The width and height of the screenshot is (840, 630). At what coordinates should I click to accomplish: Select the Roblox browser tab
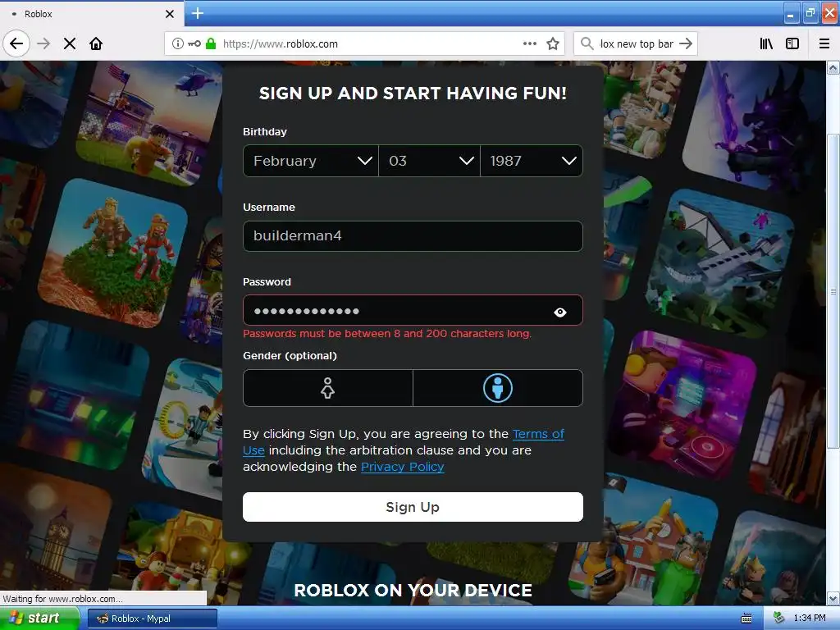pos(91,14)
